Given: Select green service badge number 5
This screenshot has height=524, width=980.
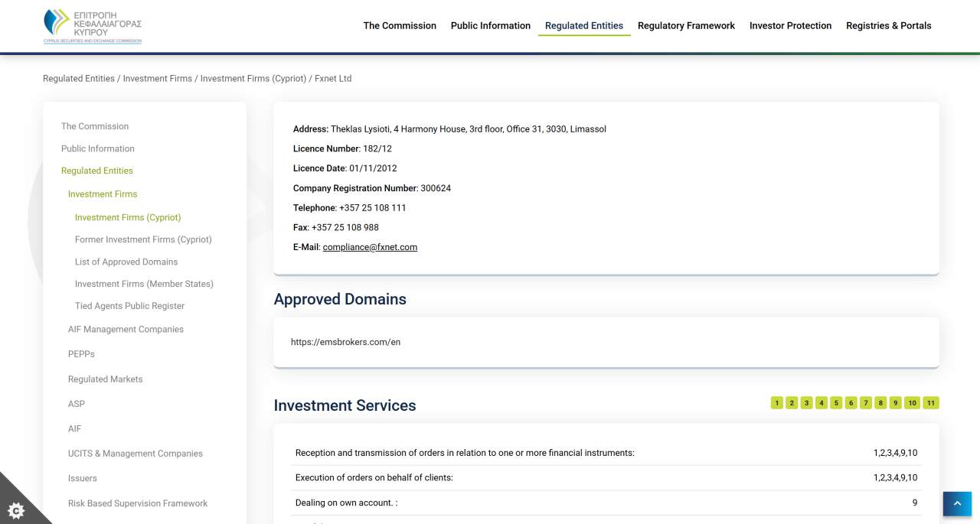Looking at the screenshot, I should 836,402.
